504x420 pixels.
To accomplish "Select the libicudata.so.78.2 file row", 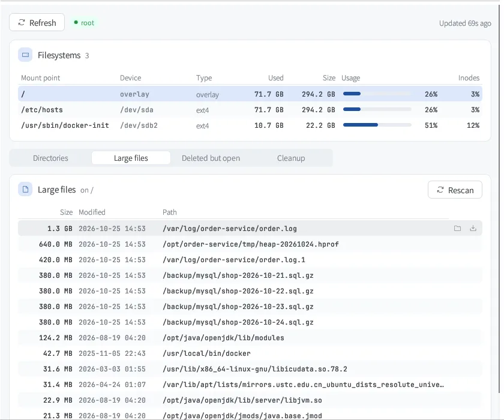I will click(x=250, y=369).
